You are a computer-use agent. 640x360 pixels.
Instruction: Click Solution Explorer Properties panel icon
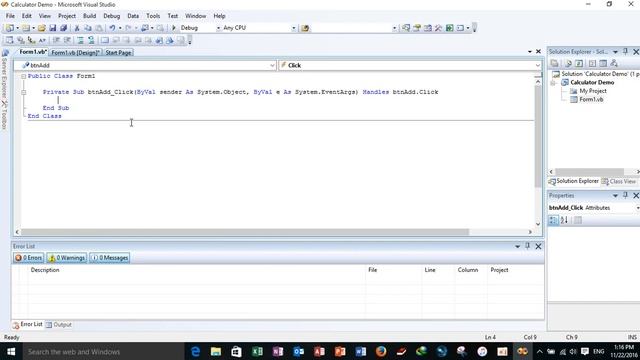(554, 63)
